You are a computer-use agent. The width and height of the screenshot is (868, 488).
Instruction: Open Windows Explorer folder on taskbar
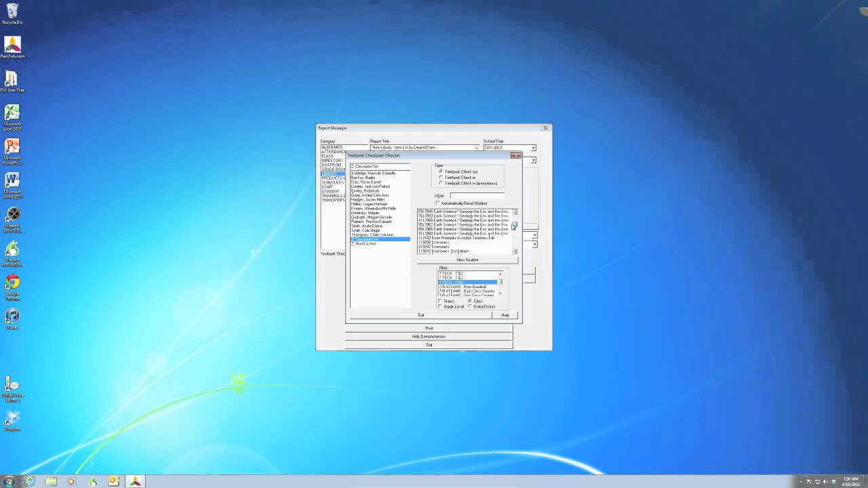[51, 481]
